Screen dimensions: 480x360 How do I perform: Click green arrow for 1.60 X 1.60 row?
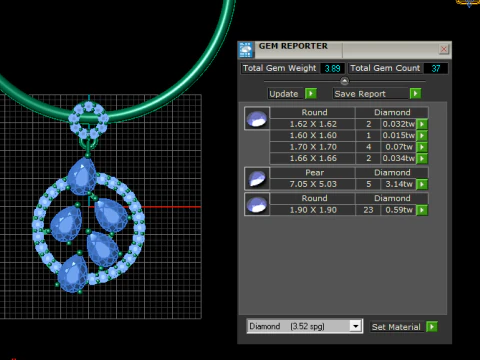[x=422, y=136]
